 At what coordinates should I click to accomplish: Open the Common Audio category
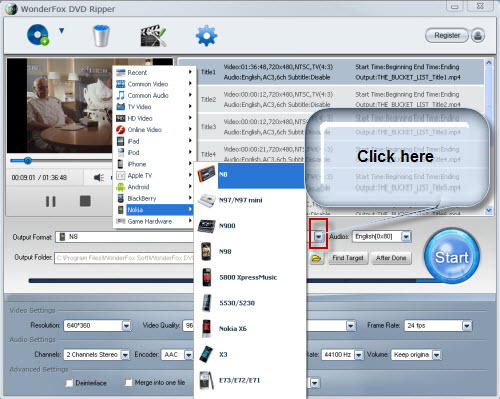pos(154,95)
